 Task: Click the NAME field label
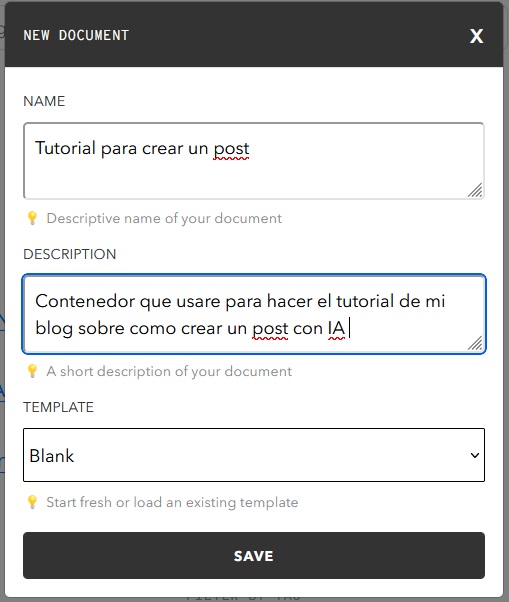pyautogui.click(x=44, y=101)
